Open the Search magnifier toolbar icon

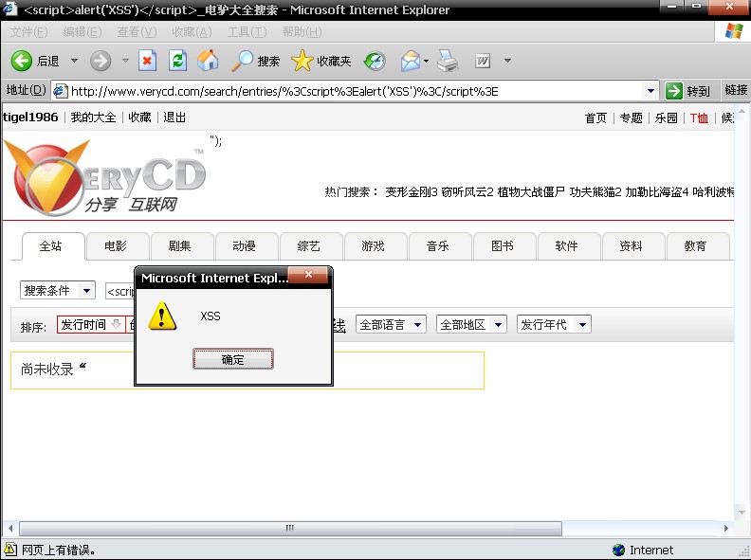242,61
